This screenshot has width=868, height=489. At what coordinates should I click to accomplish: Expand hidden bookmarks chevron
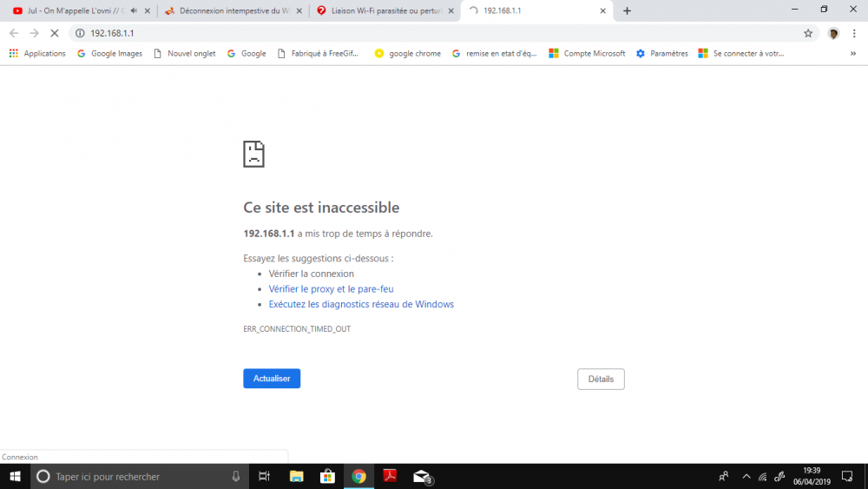coord(853,54)
